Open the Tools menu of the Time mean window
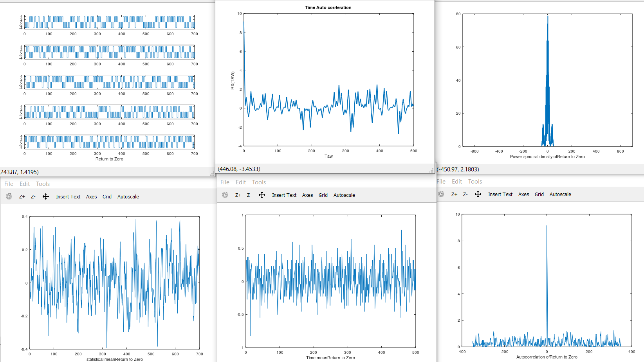The height and width of the screenshot is (362, 644). pyautogui.click(x=259, y=182)
